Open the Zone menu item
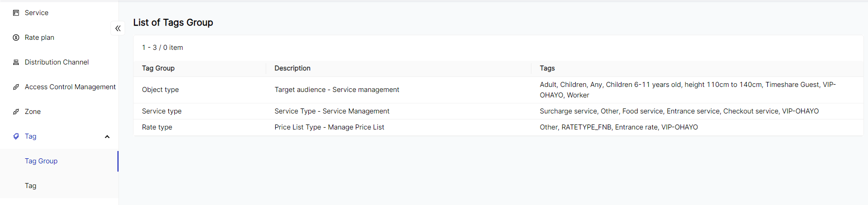The height and width of the screenshot is (205, 868). (32, 112)
